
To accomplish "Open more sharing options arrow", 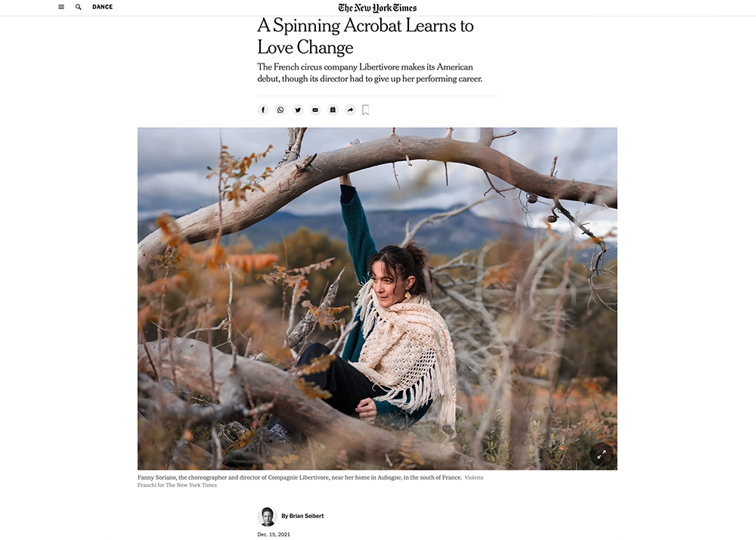I will click(x=350, y=110).
